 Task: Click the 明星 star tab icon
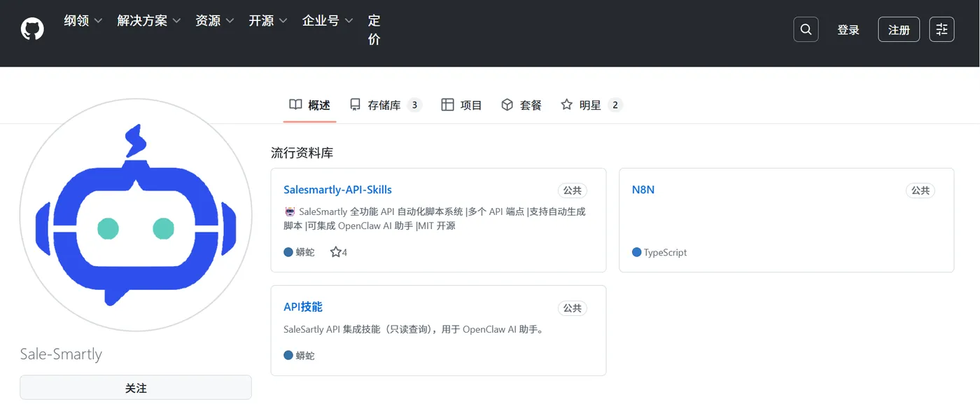coord(567,105)
